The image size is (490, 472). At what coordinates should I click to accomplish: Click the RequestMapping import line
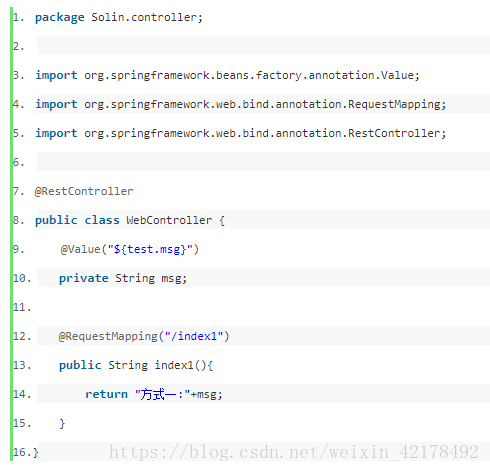tap(240, 104)
